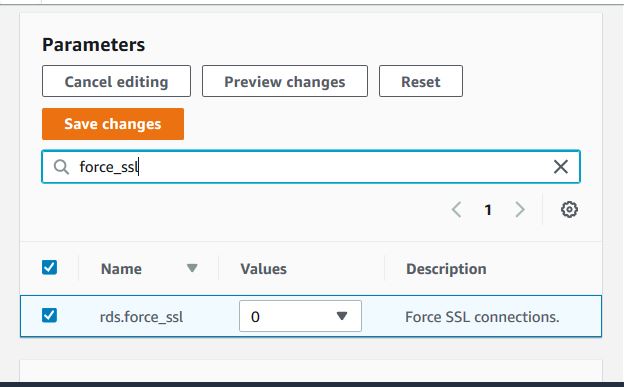Uncheck the rds.force_ssl row checkbox
The image size is (624, 387).
pyautogui.click(x=49, y=315)
